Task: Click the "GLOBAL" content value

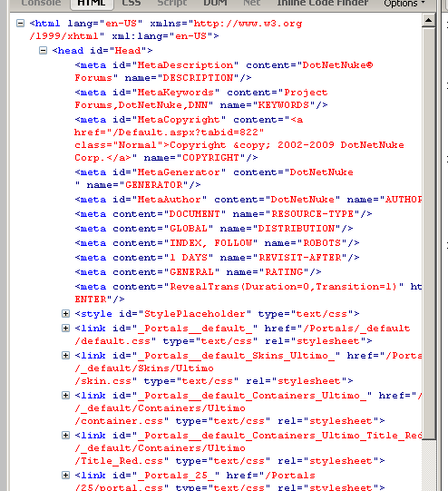Action: point(189,229)
